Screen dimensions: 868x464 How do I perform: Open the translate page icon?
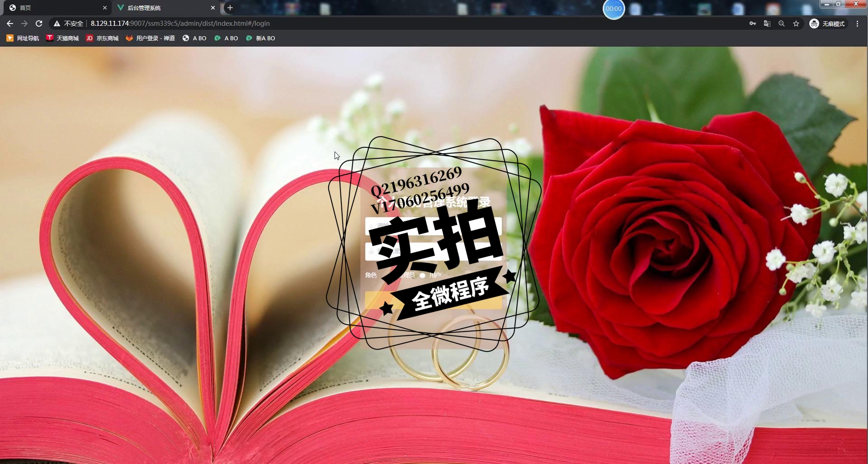click(x=767, y=24)
